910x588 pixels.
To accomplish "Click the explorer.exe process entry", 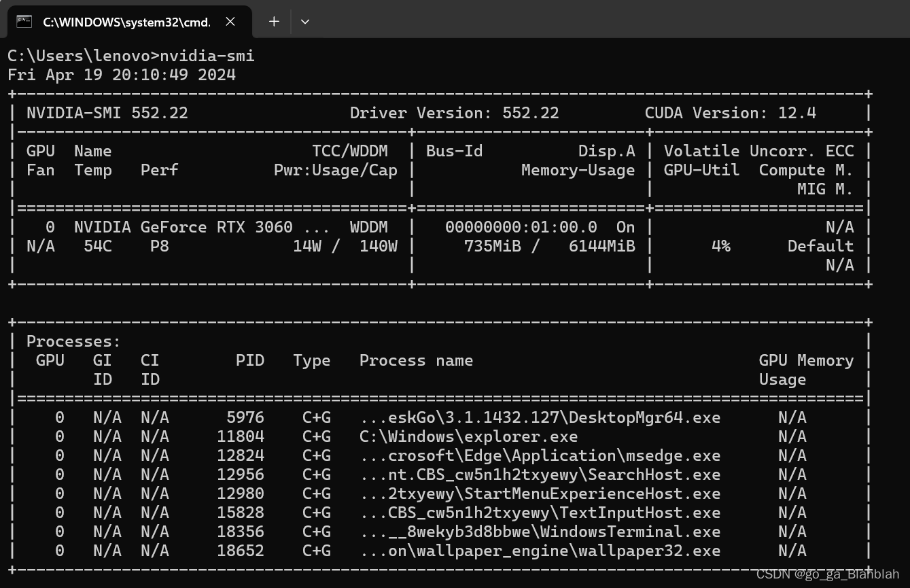I will pos(468,436).
